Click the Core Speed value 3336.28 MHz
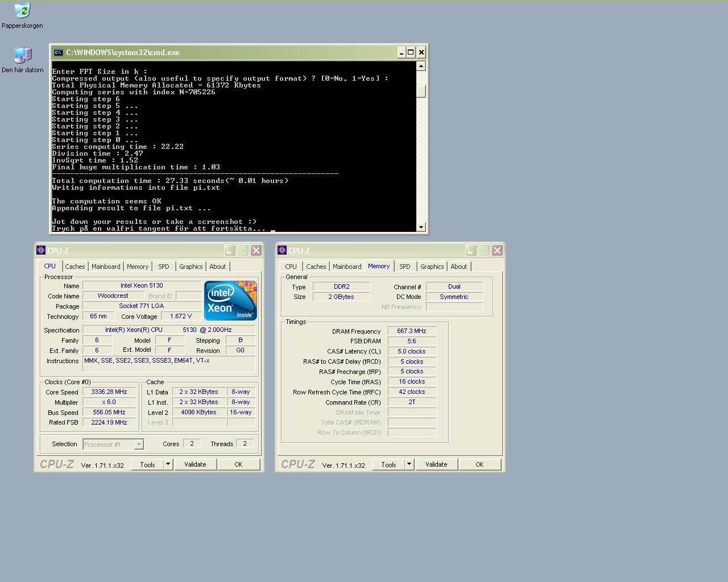 pyautogui.click(x=109, y=392)
